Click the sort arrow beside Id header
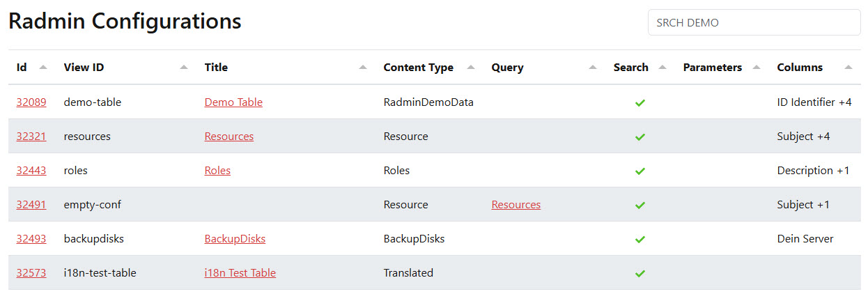 [43, 68]
